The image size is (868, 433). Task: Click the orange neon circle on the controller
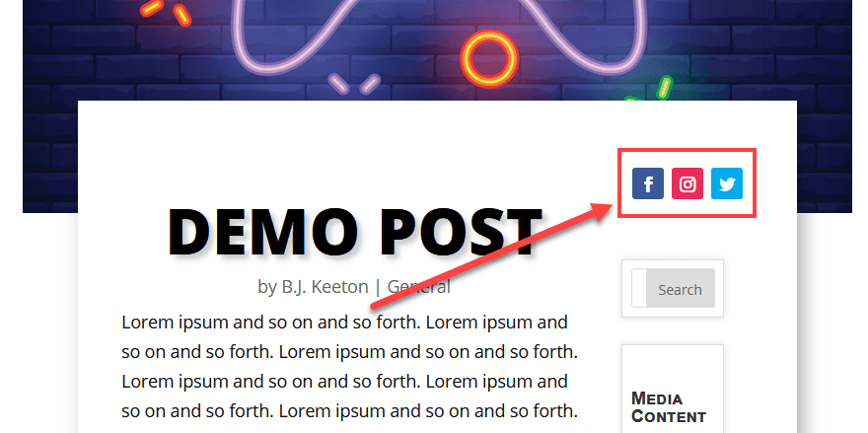489,58
